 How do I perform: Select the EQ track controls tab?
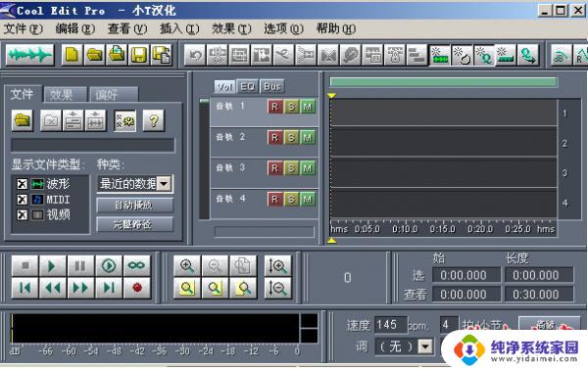[248, 87]
